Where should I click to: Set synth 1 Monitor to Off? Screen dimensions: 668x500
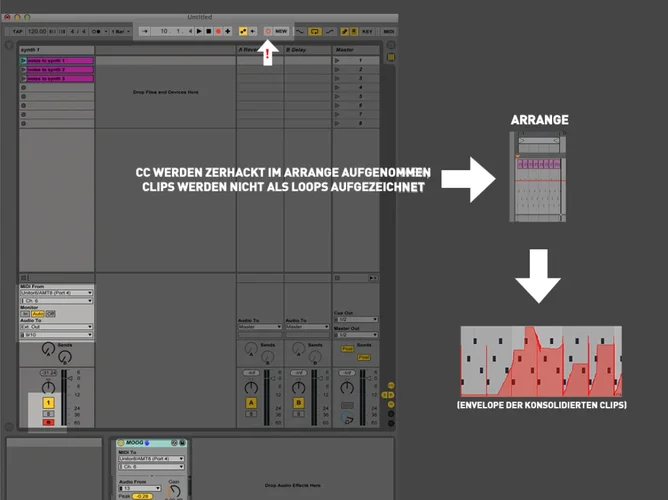click(x=51, y=313)
